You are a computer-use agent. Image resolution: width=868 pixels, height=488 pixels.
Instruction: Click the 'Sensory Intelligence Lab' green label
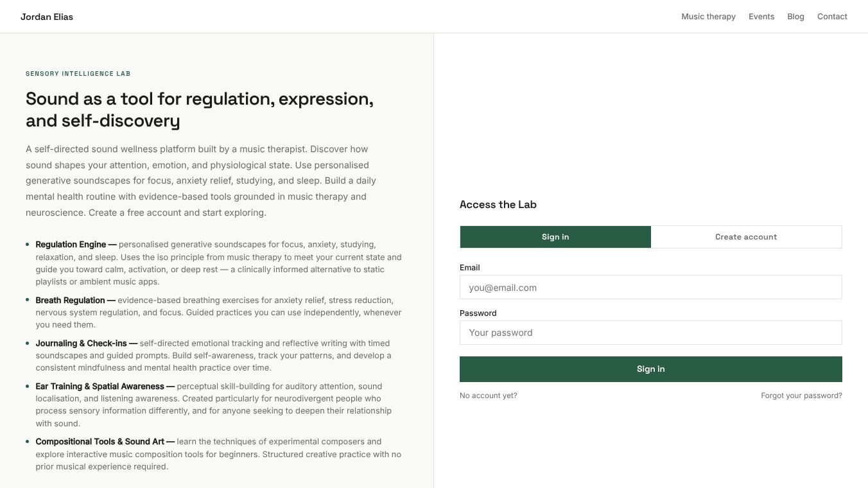coord(78,74)
